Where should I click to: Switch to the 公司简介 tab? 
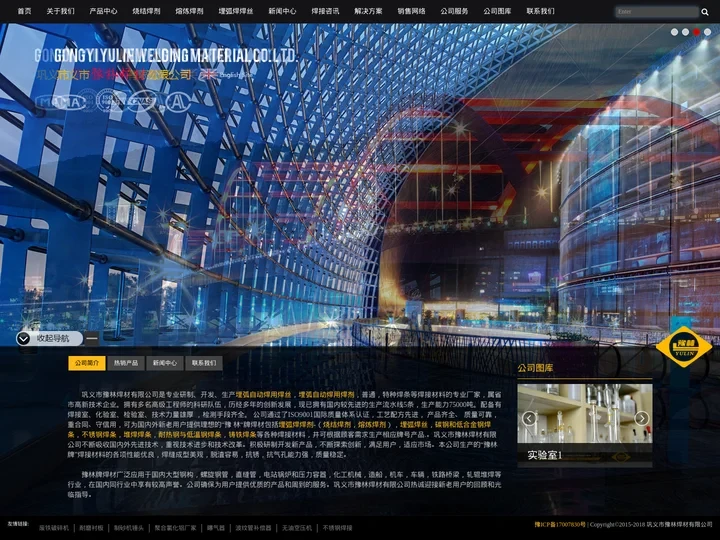(x=87, y=363)
